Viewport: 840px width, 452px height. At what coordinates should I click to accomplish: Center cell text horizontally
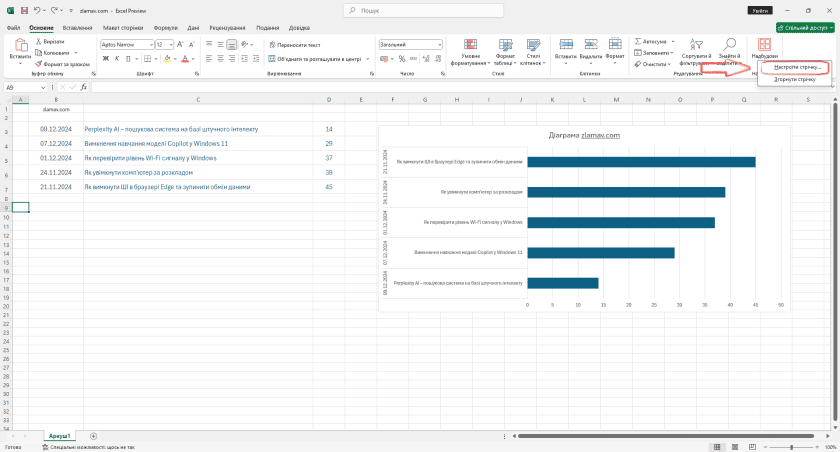[x=220, y=58]
